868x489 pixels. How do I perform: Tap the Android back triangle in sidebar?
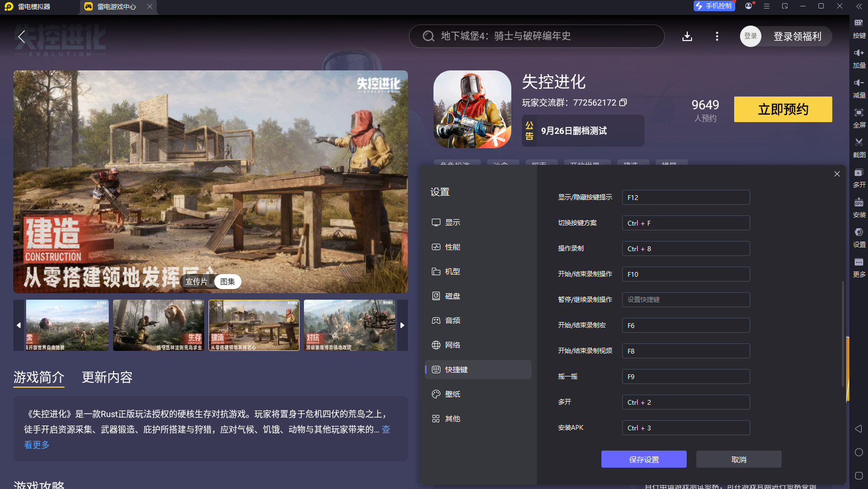click(858, 429)
